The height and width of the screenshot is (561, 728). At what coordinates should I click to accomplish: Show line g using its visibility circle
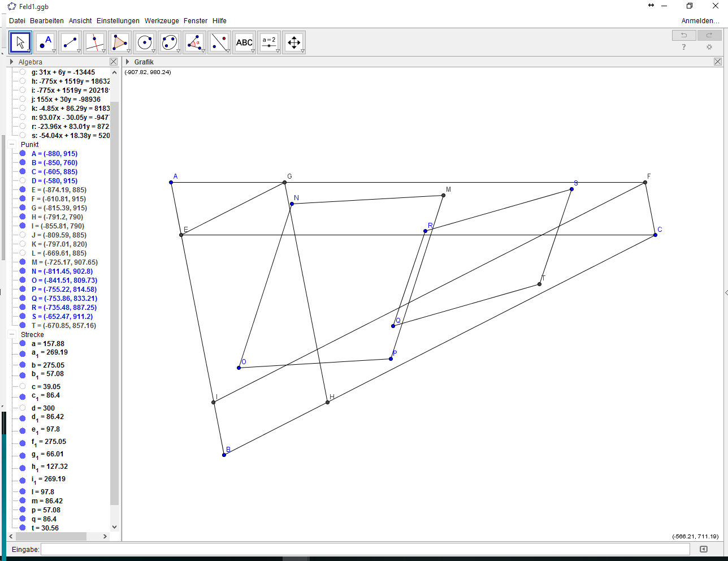click(23, 72)
